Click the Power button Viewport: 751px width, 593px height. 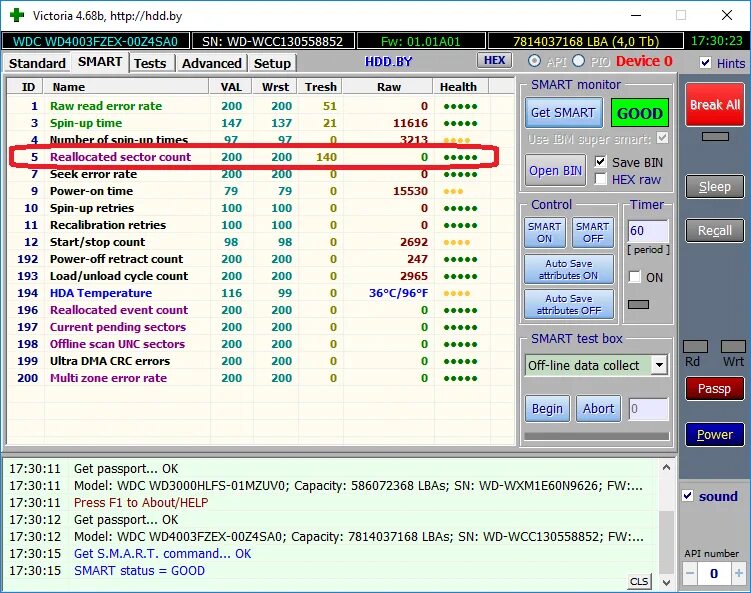(715, 434)
